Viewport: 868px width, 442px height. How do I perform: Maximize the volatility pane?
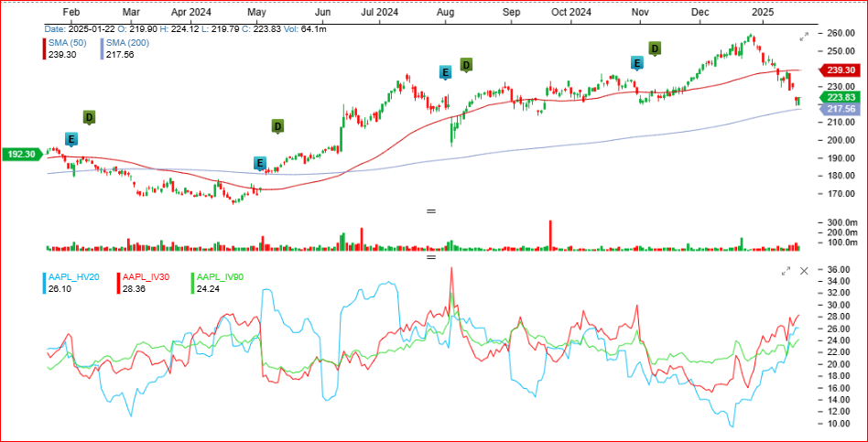[x=786, y=271]
